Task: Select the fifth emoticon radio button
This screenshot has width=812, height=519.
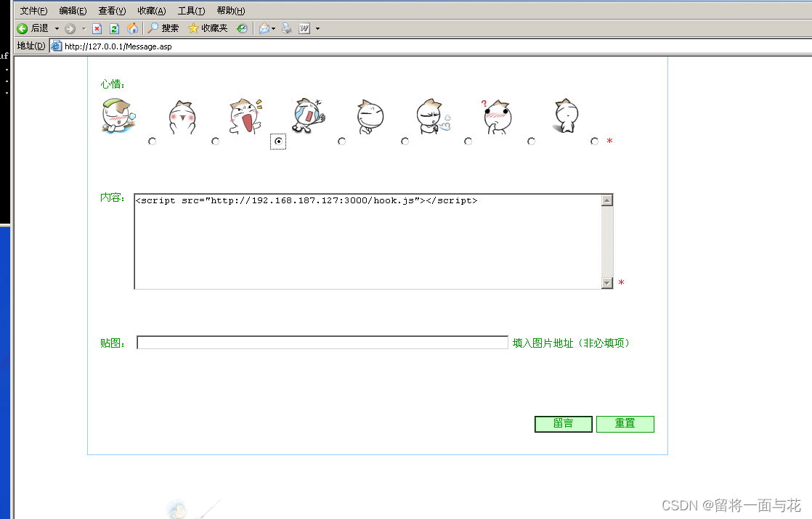Action: (x=405, y=142)
